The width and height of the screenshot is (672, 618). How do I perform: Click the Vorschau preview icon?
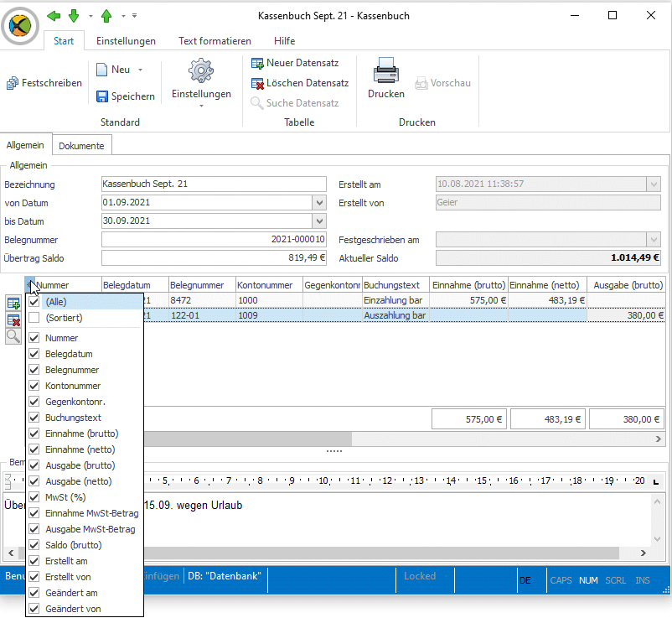pyautogui.click(x=421, y=83)
